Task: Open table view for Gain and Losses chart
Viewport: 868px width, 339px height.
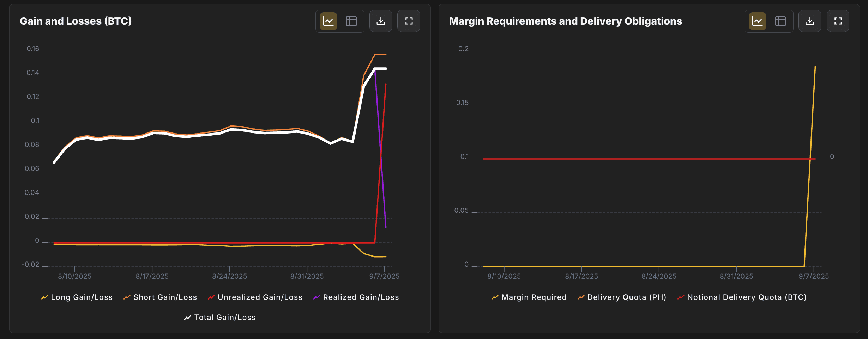Action: [x=351, y=21]
